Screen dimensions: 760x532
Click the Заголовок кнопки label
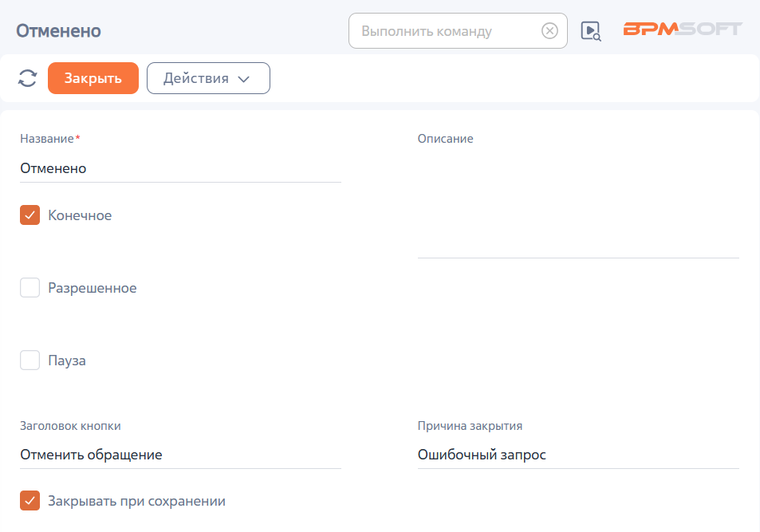click(70, 426)
